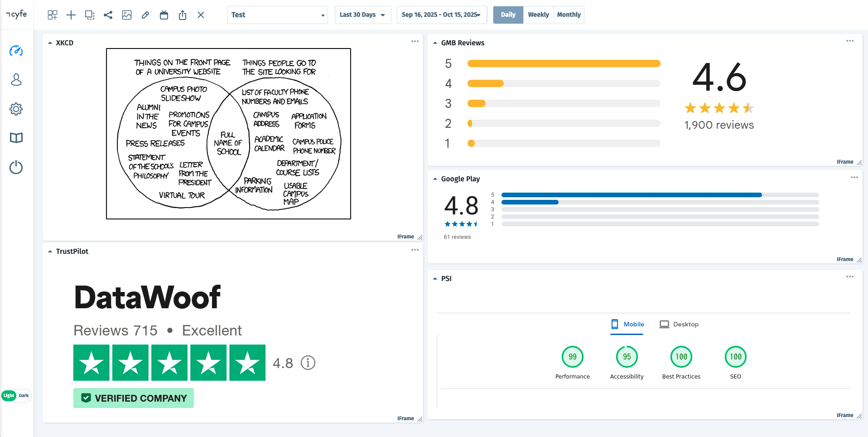Switch to the Desktop tab in PSI
Image resolution: width=868 pixels, height=437 pixels.
(679, 324)
